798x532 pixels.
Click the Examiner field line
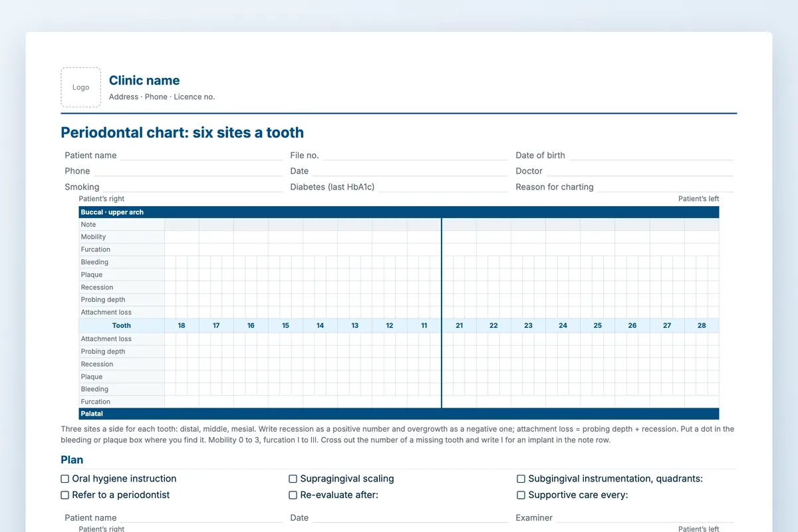point(645,517)
